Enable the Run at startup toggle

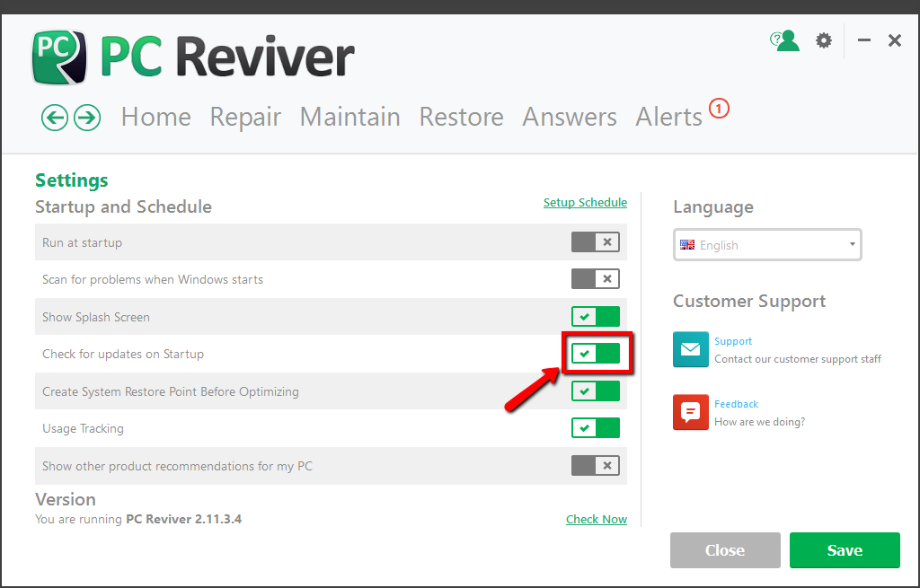596,242
